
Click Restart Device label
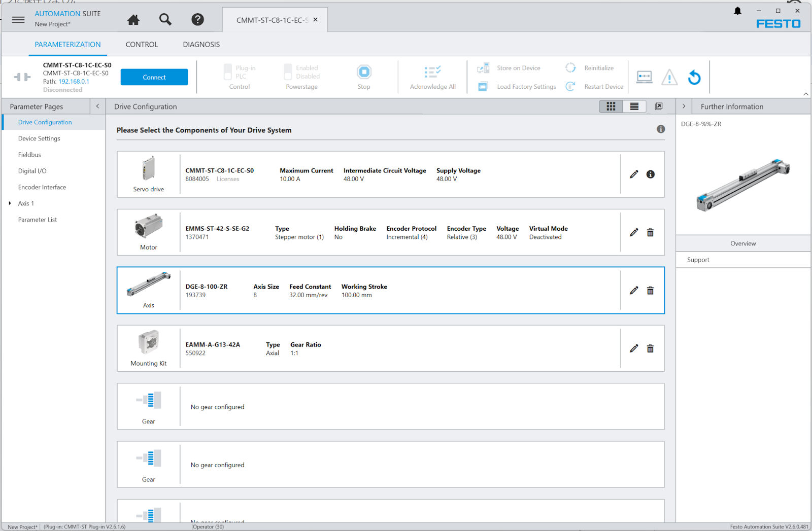point(603,87)
